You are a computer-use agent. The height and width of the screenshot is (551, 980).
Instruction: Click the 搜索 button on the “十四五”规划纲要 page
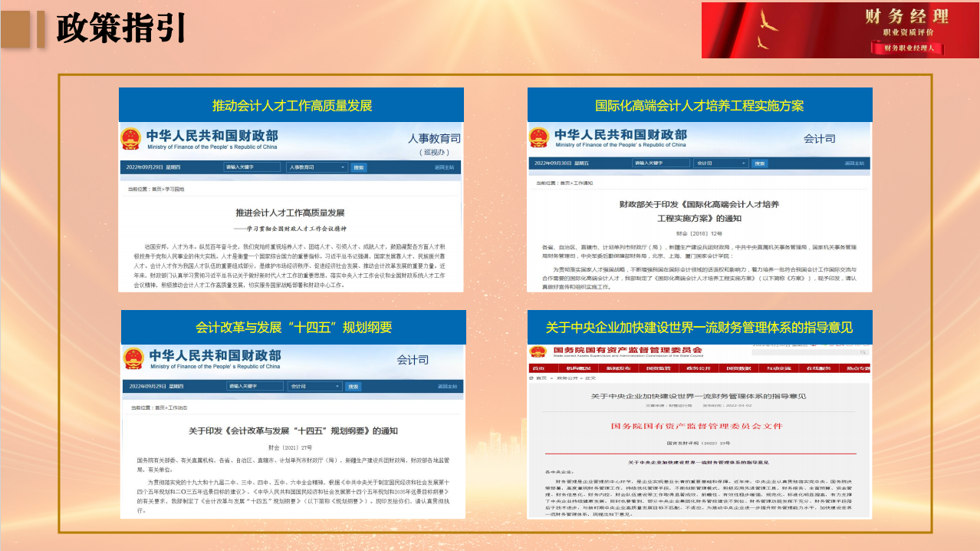click(354, 386)
